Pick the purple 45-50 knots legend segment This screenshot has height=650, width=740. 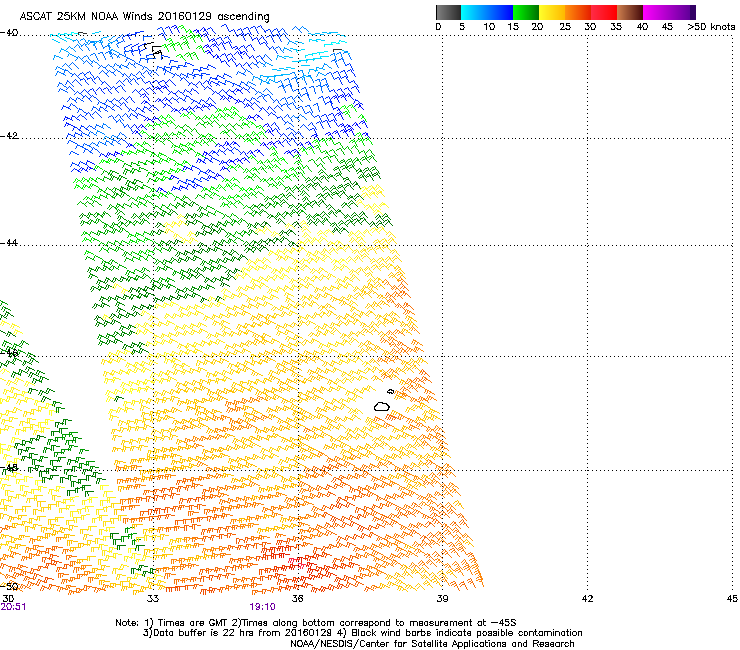tap(682, 12)
